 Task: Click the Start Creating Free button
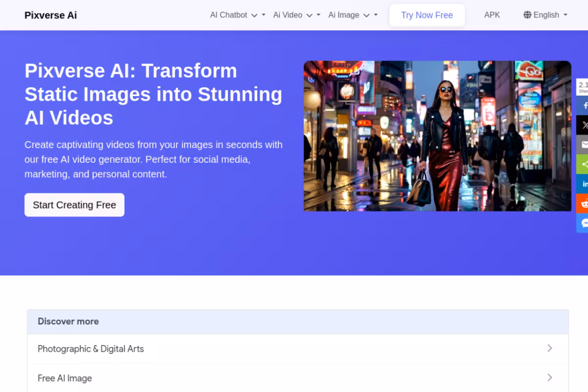pyautogui.click(x=74, y=205)
